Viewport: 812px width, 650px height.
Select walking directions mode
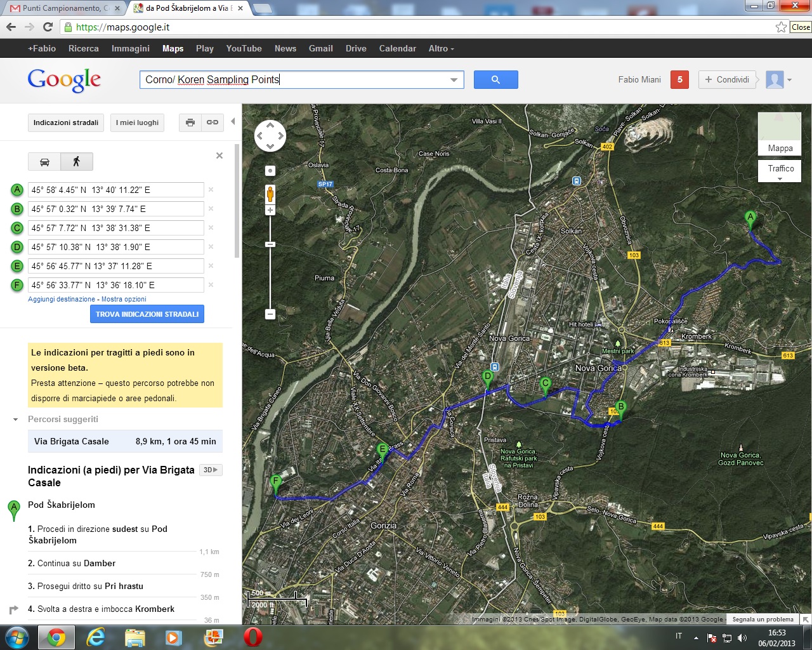77,162
